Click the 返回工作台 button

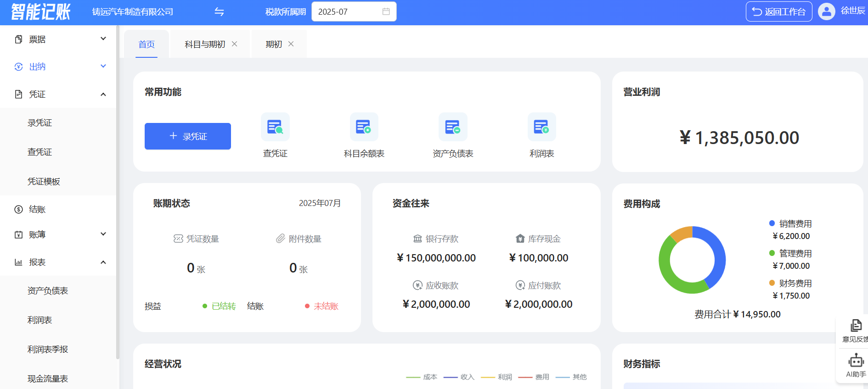pyautogui.click(x=778, y=12)
